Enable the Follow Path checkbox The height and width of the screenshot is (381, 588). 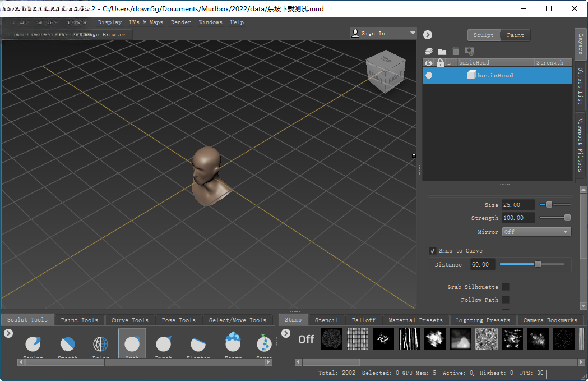click(x=506, y=300)
